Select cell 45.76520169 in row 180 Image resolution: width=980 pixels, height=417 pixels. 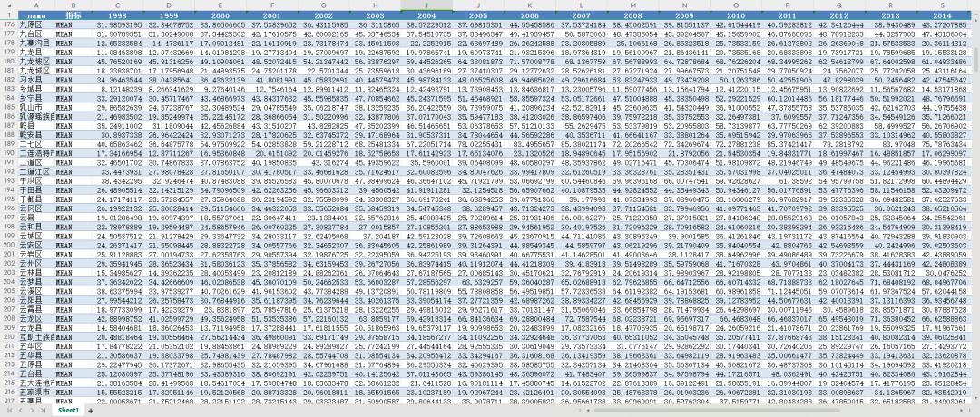(x=117, y=61)
